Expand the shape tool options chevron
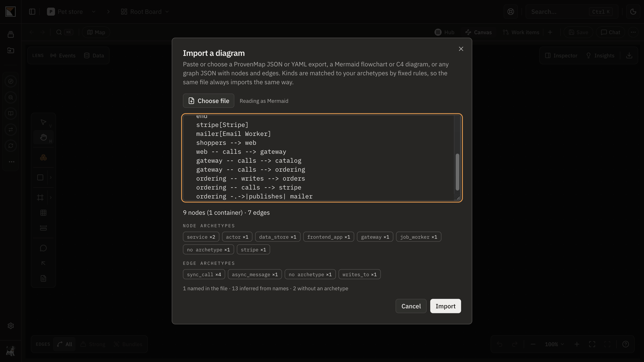This screenshot has height=362, width=644. click(x=51, y=177)
